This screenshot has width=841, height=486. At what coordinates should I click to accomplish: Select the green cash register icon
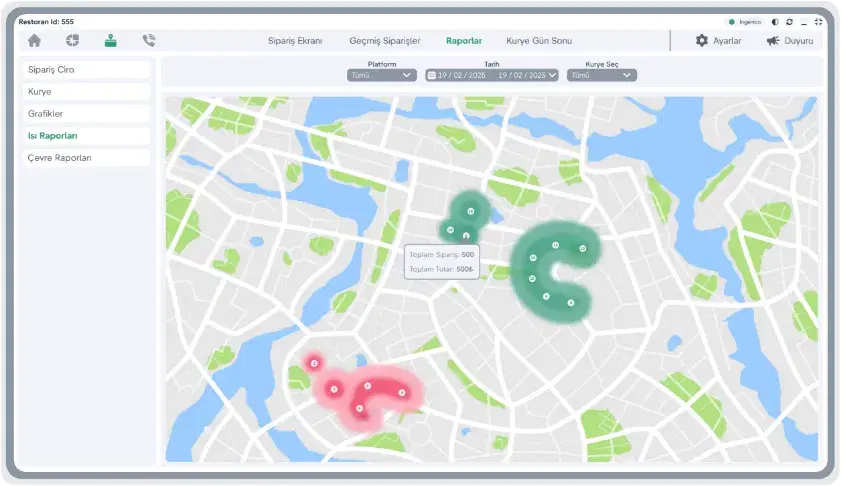pyautogui.click(x=110, y=40)
